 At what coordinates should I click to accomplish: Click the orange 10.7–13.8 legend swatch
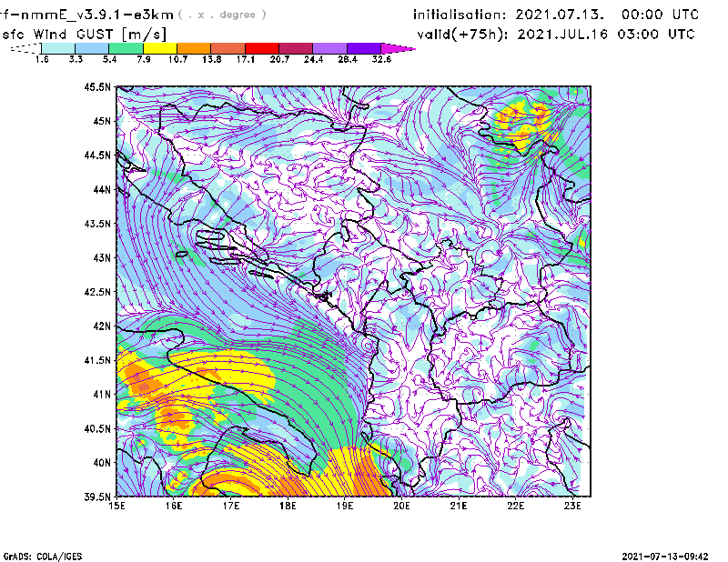coord(194,48)
